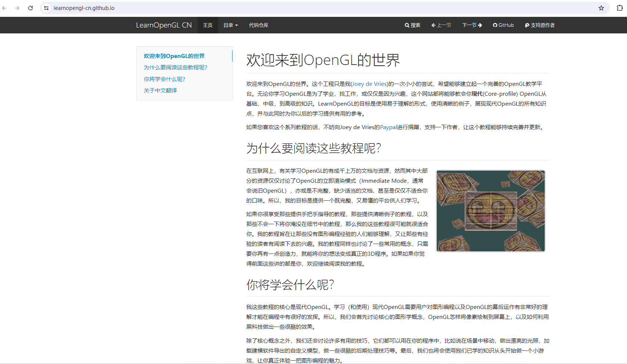Open the 代码仓库 menu item

pyautogui.click(x=259, y=25)
